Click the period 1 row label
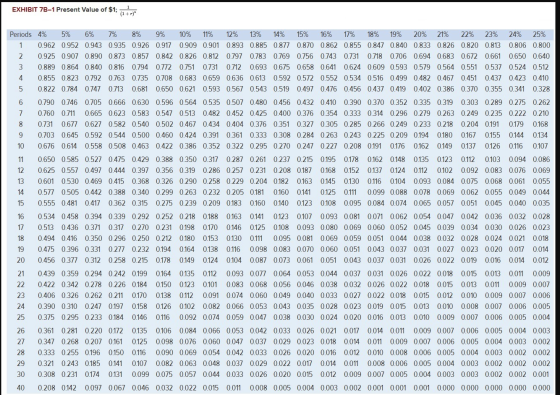Image resolution: width=560 pixels, height=395 pixels. pyautogui.click(x=21, y=45)
